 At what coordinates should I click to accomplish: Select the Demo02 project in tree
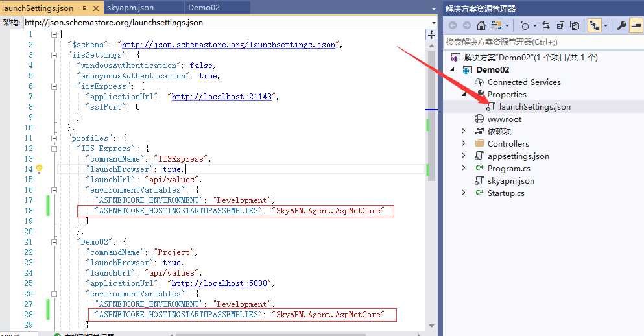coord(492,70)
